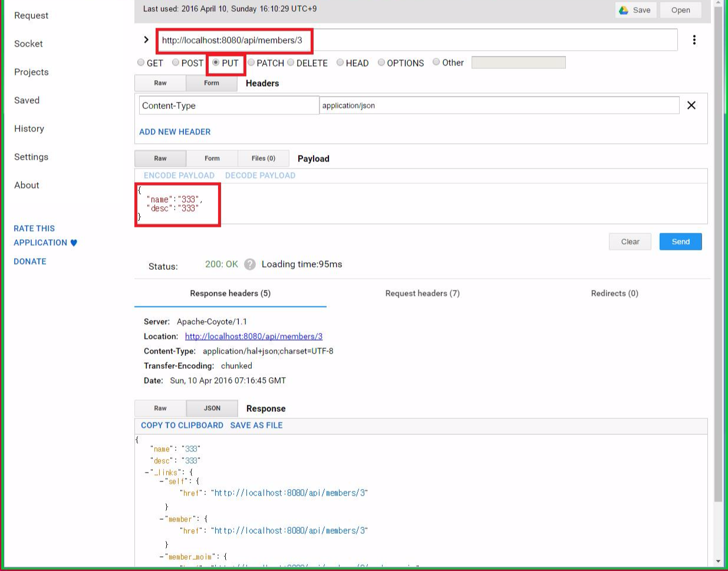Image resolution: width=728 pixels, height=571 pixels.
Task: Switch Headers view to Raw tab
Action: (x=160, y=83)
